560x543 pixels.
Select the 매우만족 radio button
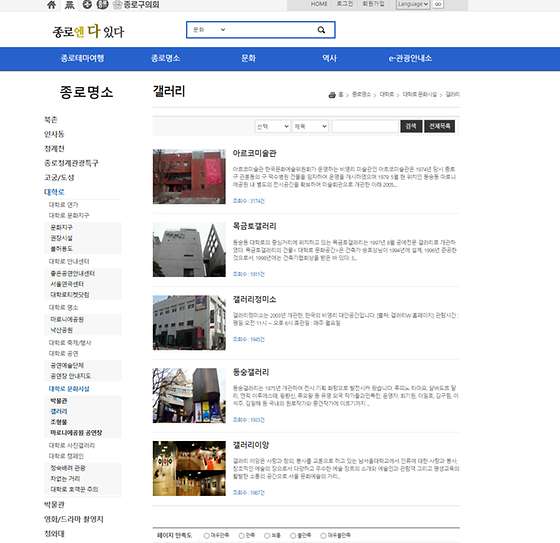[206, 535]
